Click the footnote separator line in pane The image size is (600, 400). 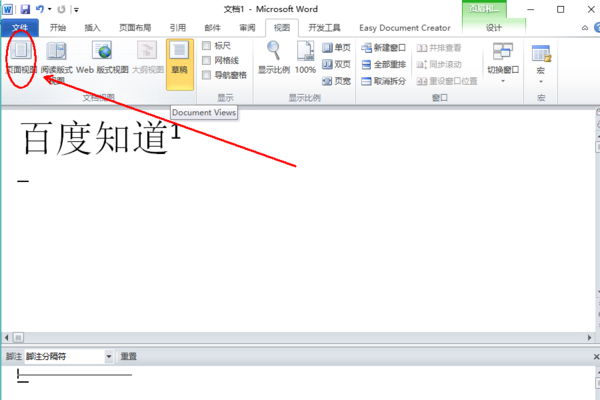click(x=75, y=375)
